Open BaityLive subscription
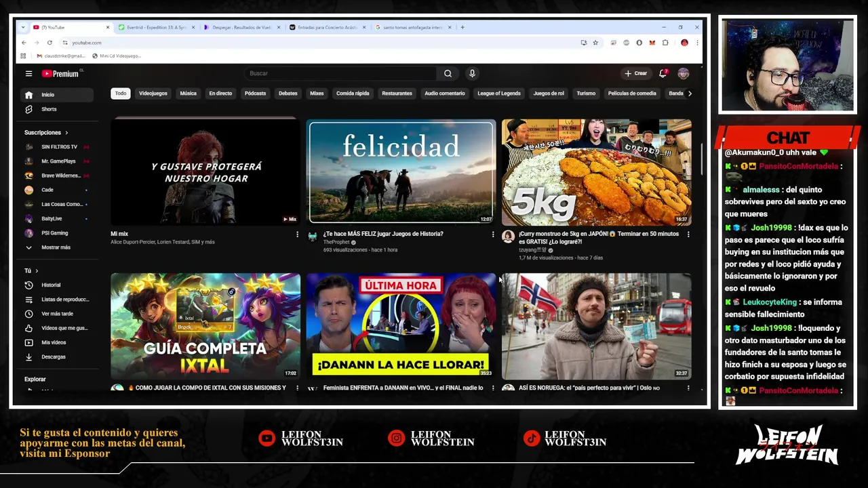This screenshot has width=868, height=488. 57,219
